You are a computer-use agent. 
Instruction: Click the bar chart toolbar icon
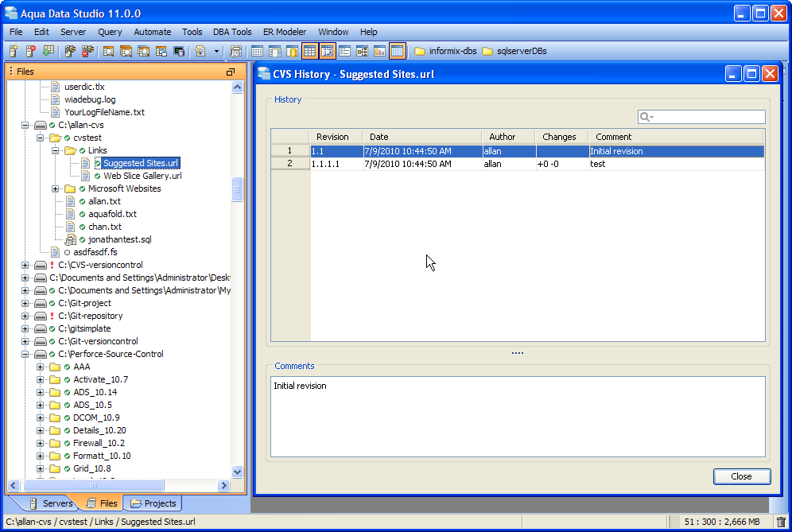click(380, 51)
